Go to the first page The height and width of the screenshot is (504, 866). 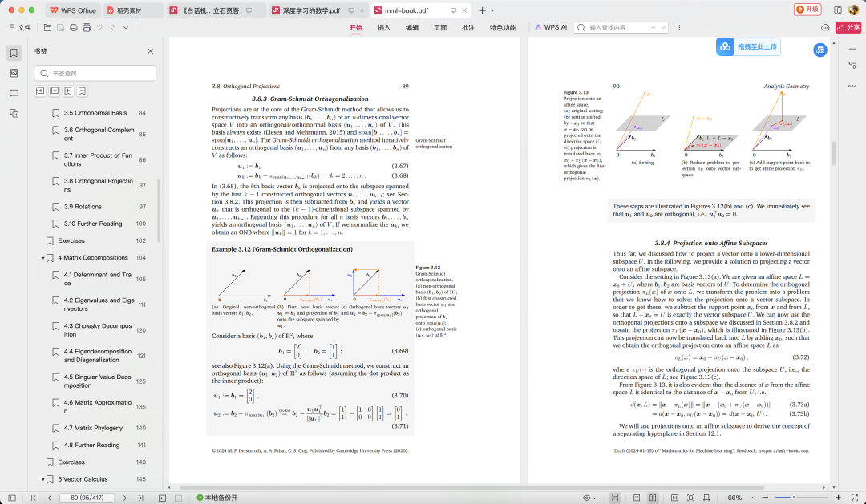[x=33, y=498]
